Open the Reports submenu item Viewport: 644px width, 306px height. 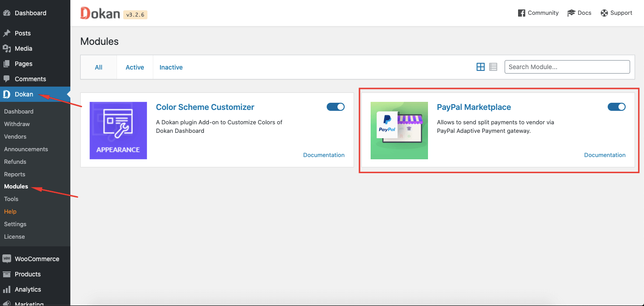(15, 174)
